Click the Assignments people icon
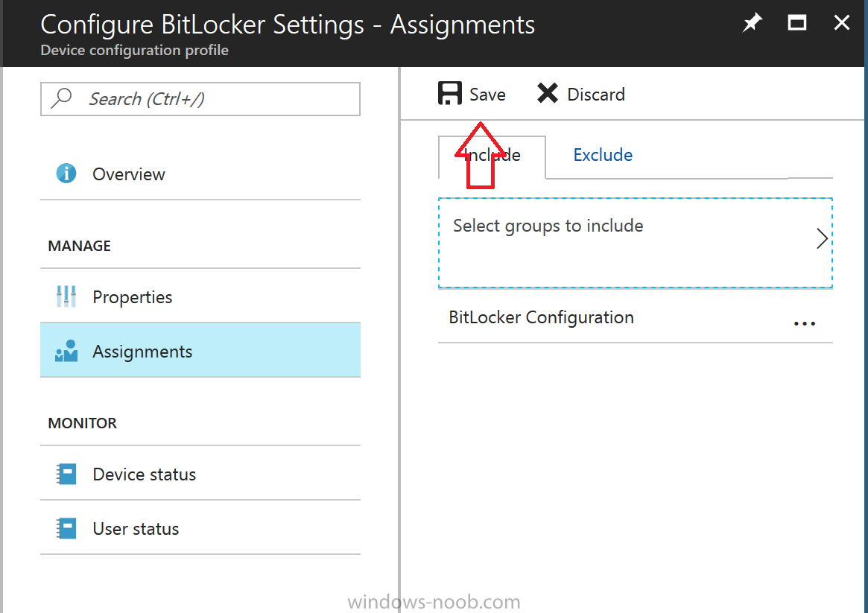Viewport: 868px width, 613px height. [66, 352]
